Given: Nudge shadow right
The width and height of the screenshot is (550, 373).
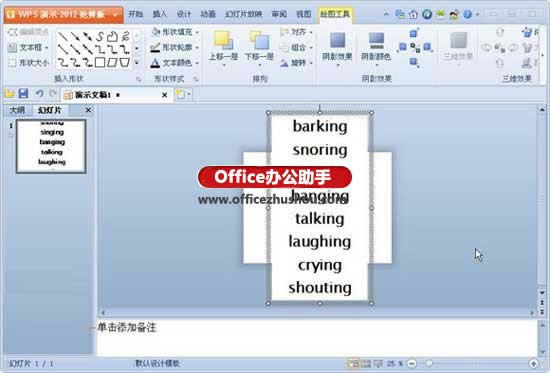Looking at the screenshot, I should coord(427,47).
